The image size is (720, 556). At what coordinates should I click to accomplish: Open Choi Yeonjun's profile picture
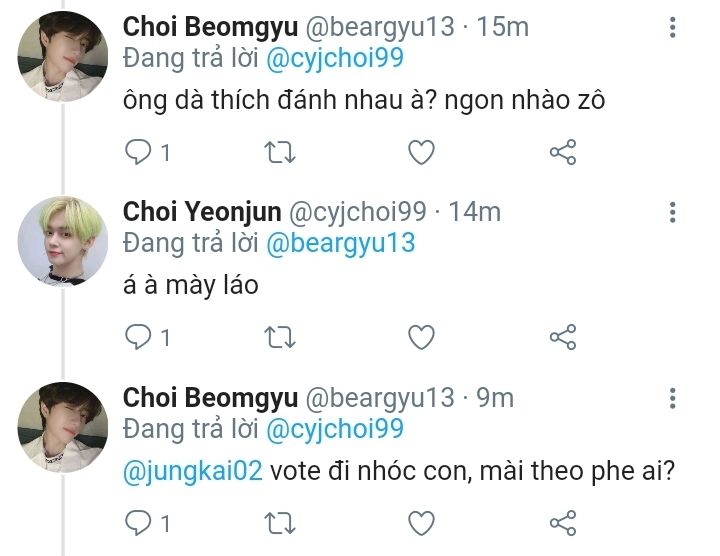[x=63, y=240]
